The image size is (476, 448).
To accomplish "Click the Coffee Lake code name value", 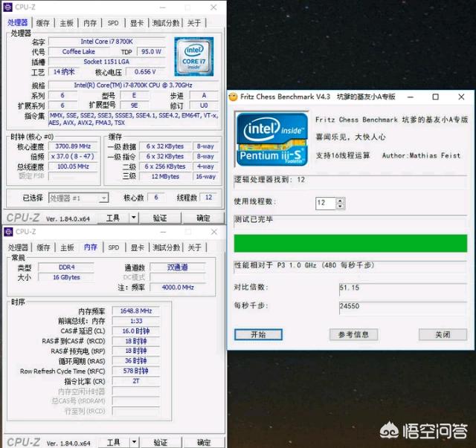I will pos(79,51).
